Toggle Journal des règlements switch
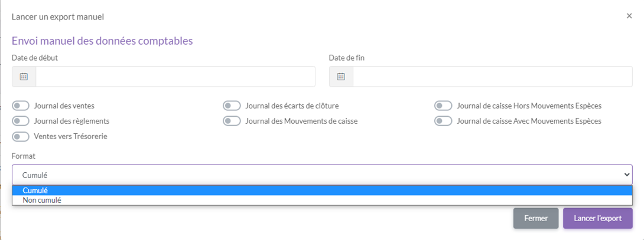The image size is (644, 240). tap(21, 121)
